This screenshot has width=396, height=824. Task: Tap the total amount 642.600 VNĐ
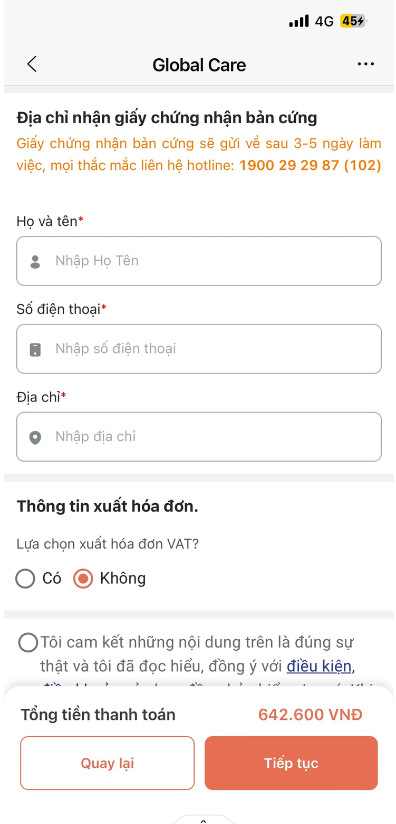[x=310, y=715]
